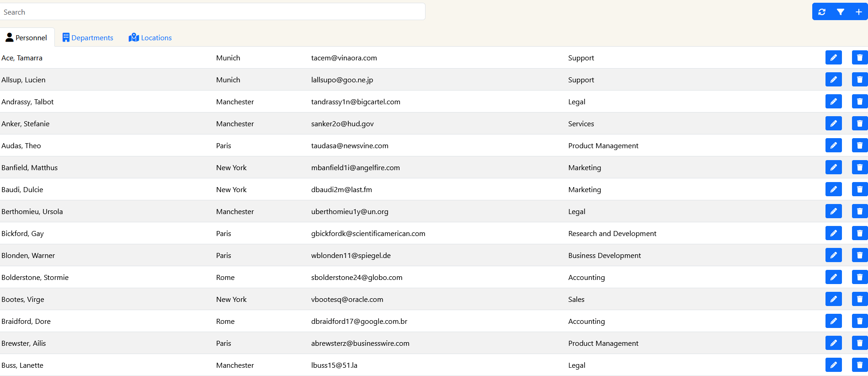868x376 pixels.
Task: Edit the Ace, Tamarra record
Action: coord(833,58)
